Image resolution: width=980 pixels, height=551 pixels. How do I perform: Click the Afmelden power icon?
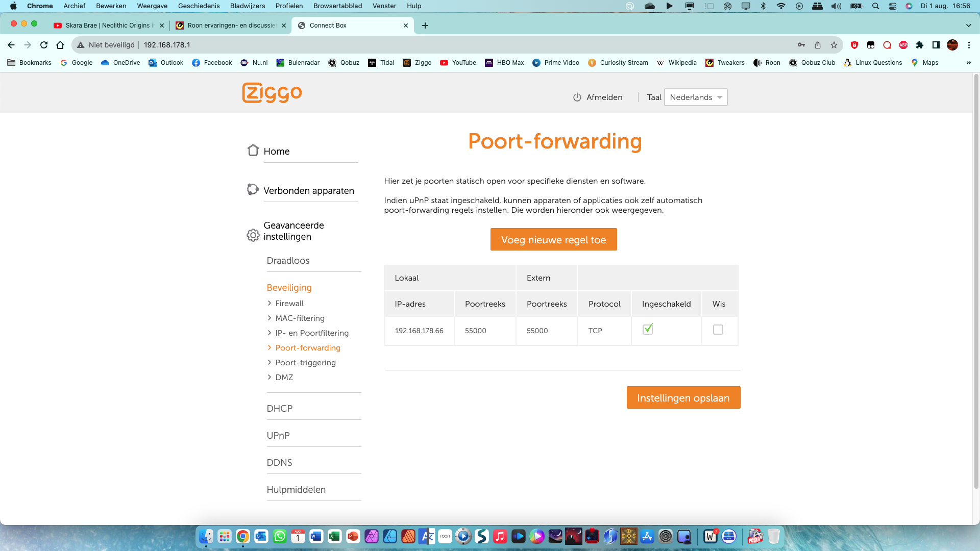pyautogui.click(x=577, y=97)
